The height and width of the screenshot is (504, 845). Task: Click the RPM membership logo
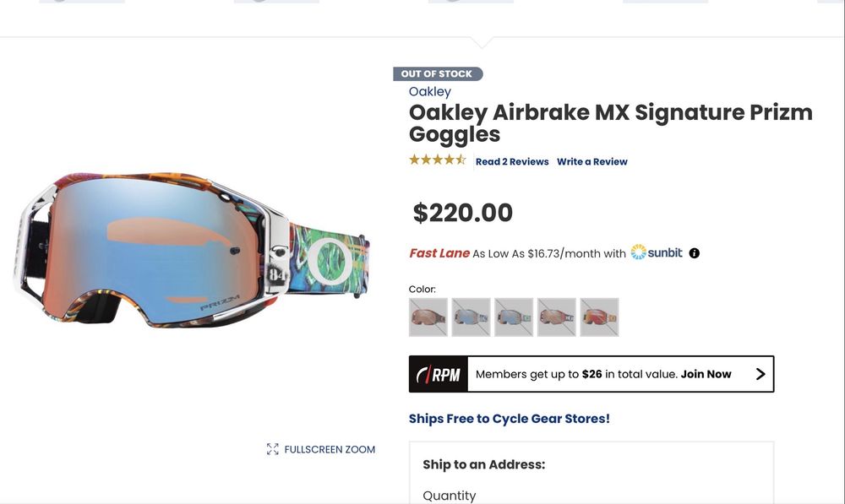(439, 374)
